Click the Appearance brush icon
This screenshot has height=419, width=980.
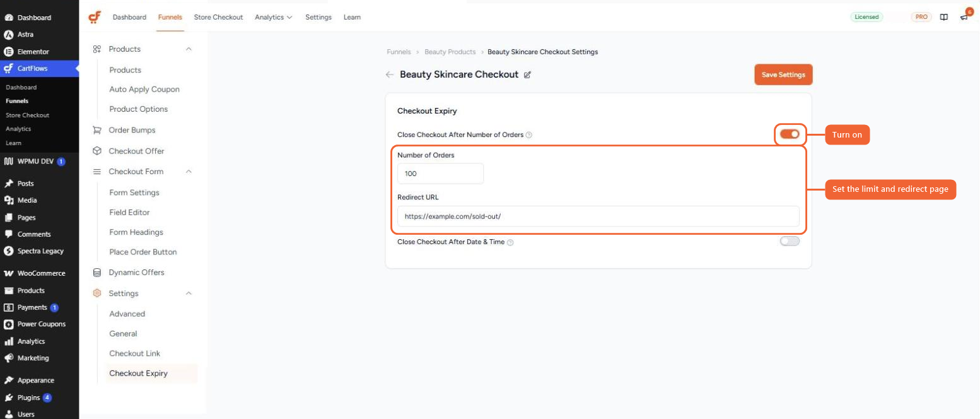(x=9, y=381)
